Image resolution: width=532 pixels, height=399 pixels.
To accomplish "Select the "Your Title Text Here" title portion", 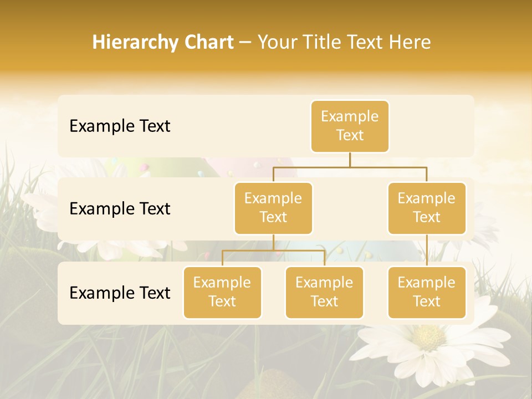I will [x=344, y=42].
